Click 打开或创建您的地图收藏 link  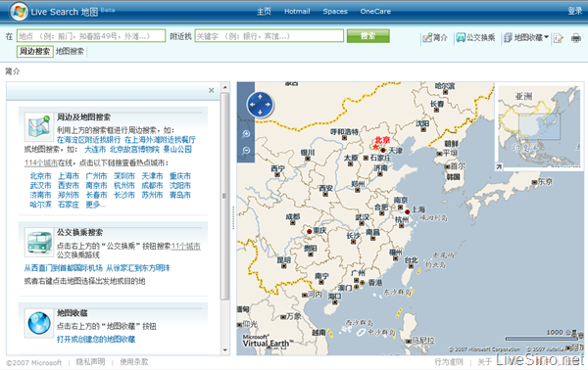coord(96,340)
